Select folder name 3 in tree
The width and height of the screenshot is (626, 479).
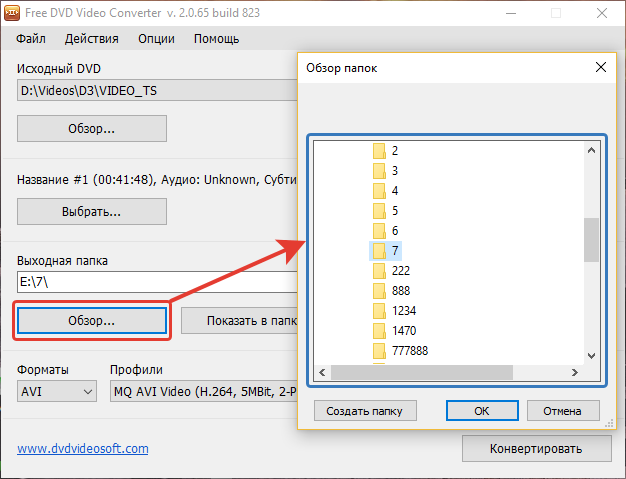point(395,171)
